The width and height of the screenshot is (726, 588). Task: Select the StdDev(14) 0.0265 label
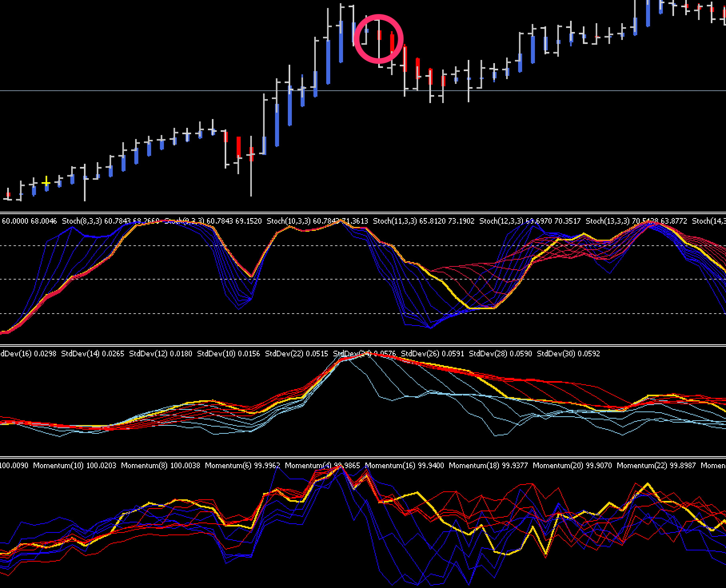point(93,354)
